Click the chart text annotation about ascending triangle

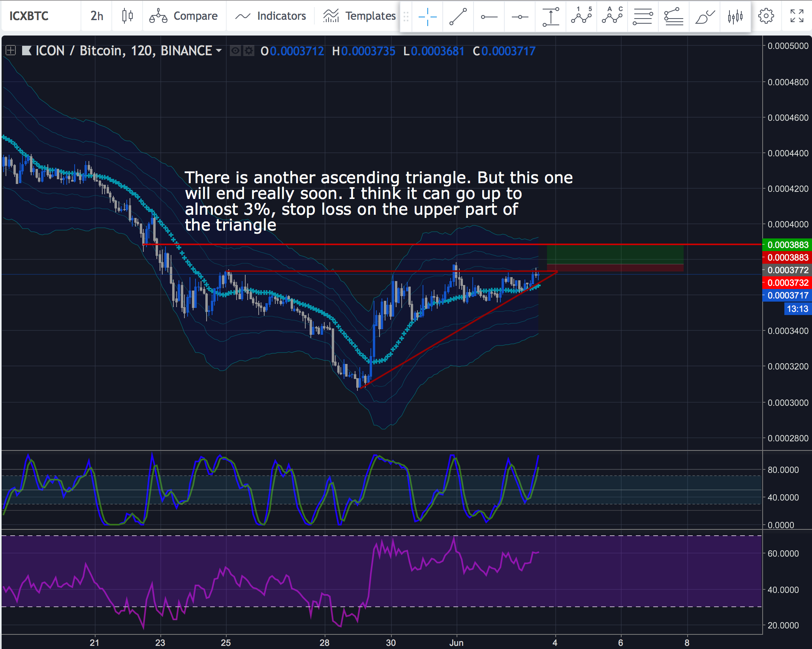click(x=378, y=201)
